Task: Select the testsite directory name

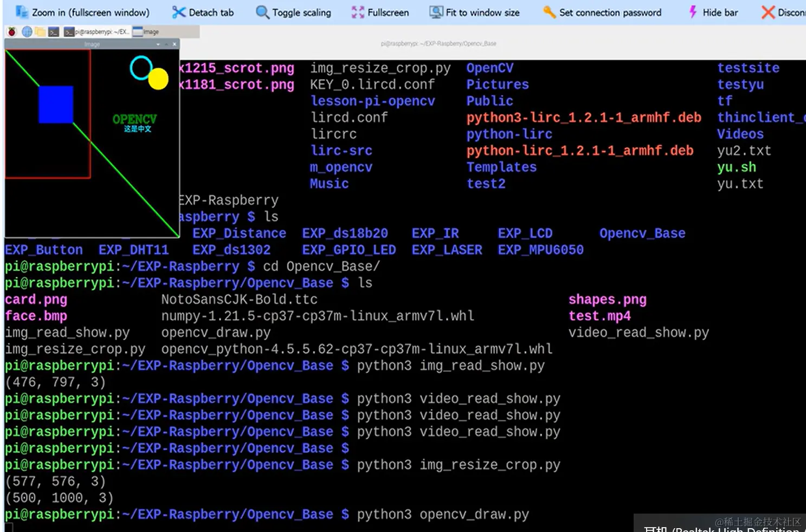Action: pos(749,68)
